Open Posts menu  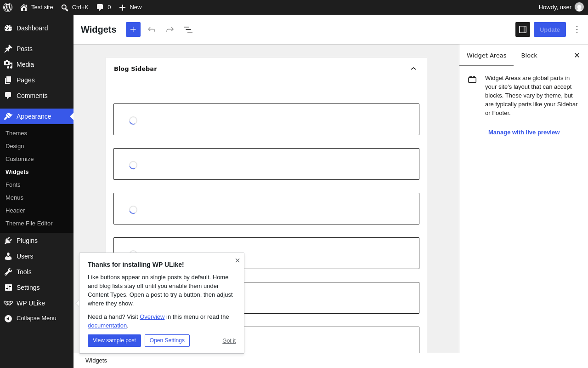point(37,49)
